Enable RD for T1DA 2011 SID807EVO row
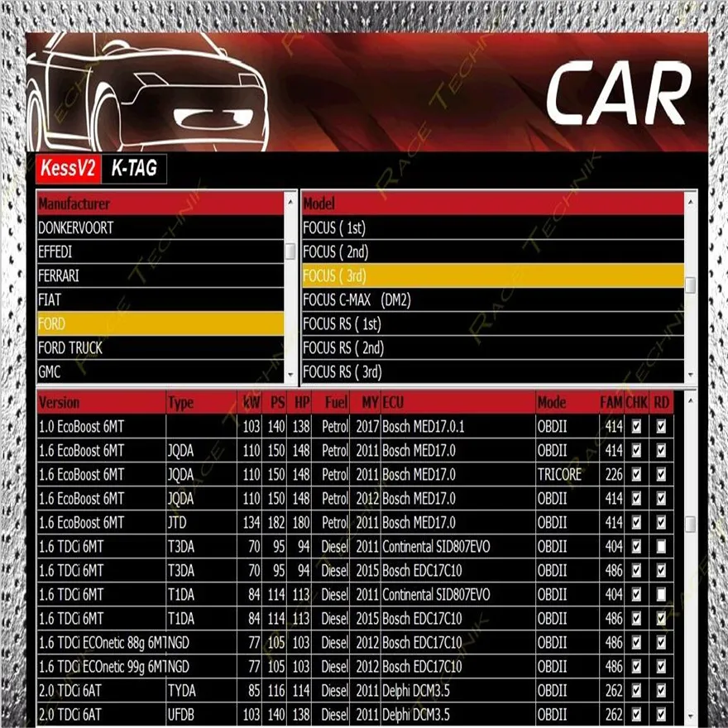This screenshot has height=728, width=728. click(x=661, y=595)
